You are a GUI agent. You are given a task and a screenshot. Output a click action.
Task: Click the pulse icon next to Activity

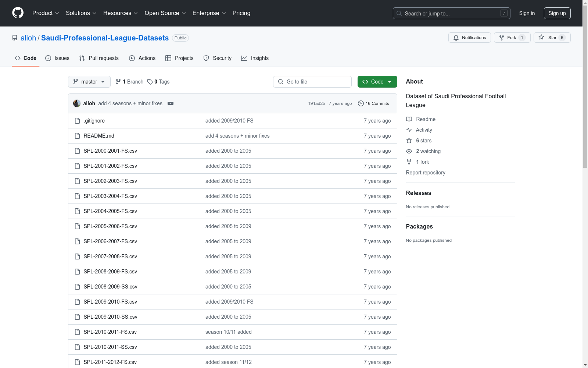[x=409, y=130]
